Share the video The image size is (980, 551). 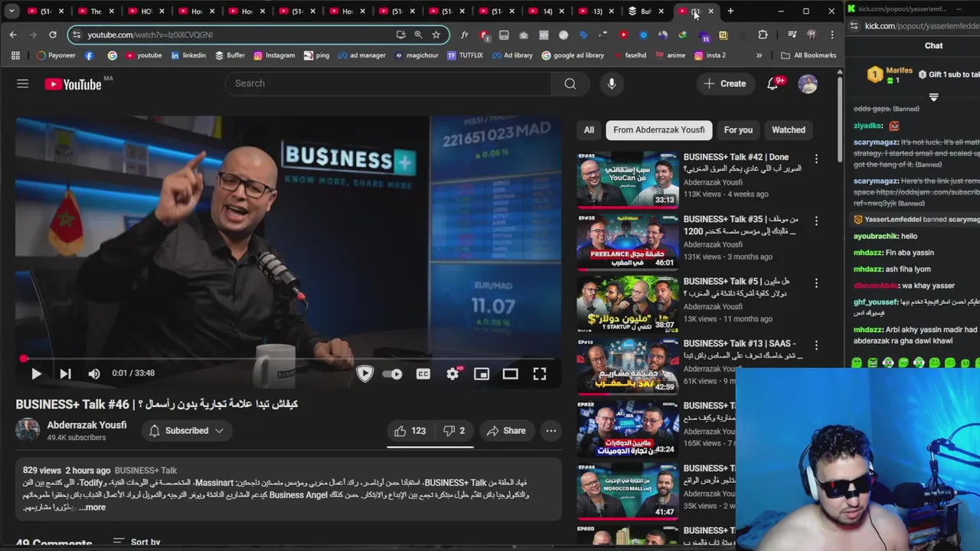tap(506, 431)
